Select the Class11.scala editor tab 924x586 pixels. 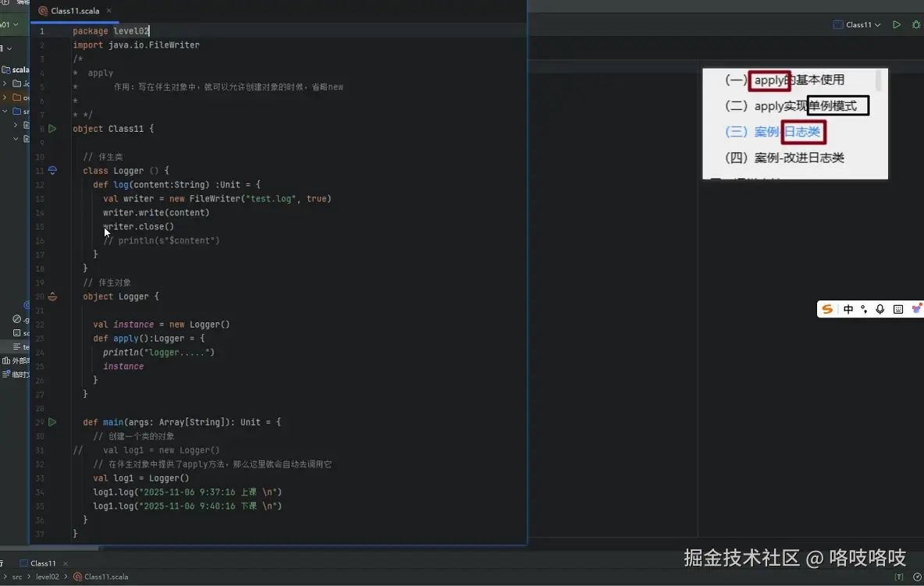[x=75, y=11]
